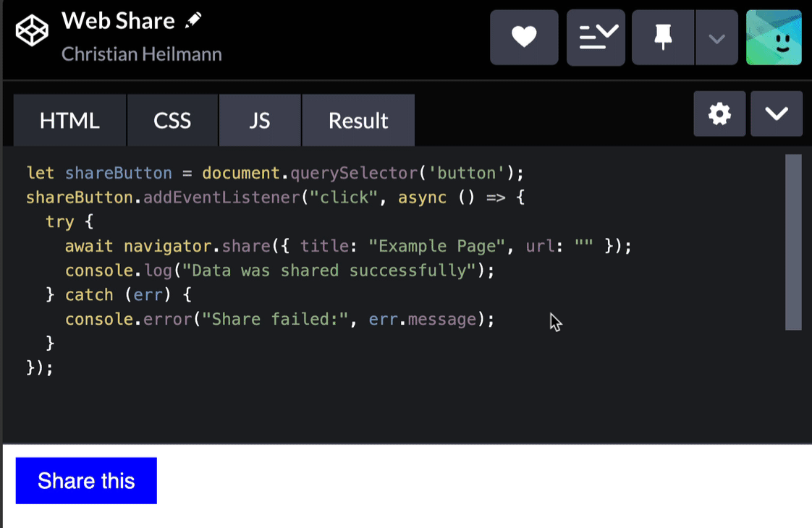This screenshot has width=812, height=528.
Task: Pin this pen using the pushpin icon
Action: tap(663, 38)
